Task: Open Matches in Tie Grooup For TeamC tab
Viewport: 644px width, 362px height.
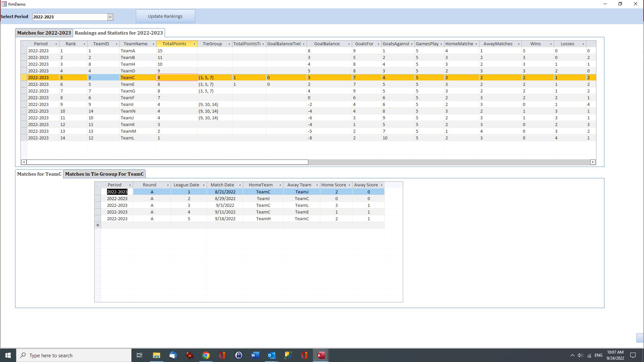Action: point(104,174)
